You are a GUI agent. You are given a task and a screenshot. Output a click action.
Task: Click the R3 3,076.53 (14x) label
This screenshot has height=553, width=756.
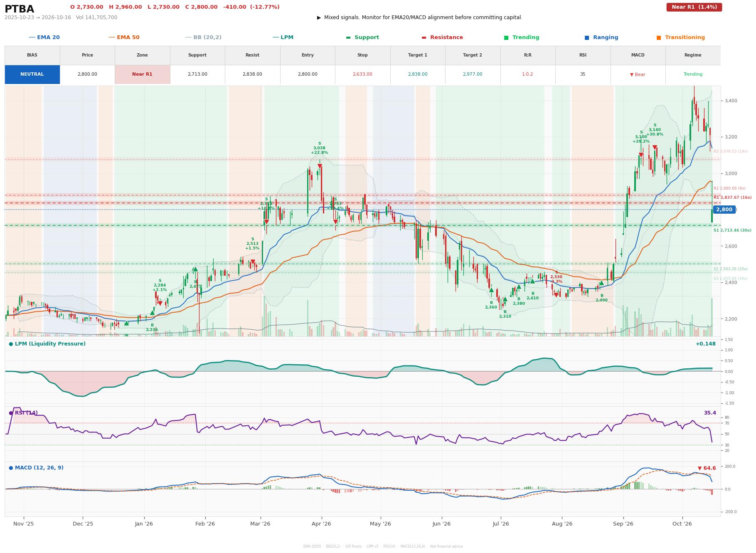(730, 151)
